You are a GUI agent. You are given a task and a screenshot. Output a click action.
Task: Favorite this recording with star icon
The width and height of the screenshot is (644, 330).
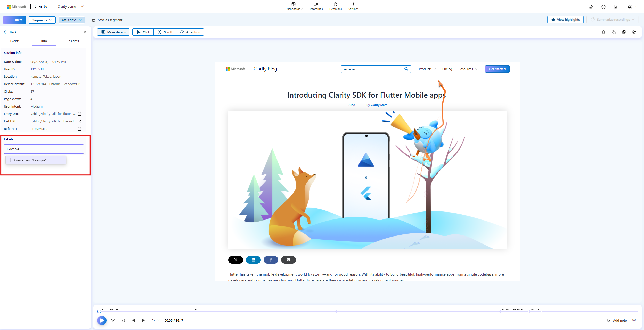point(604,32)
